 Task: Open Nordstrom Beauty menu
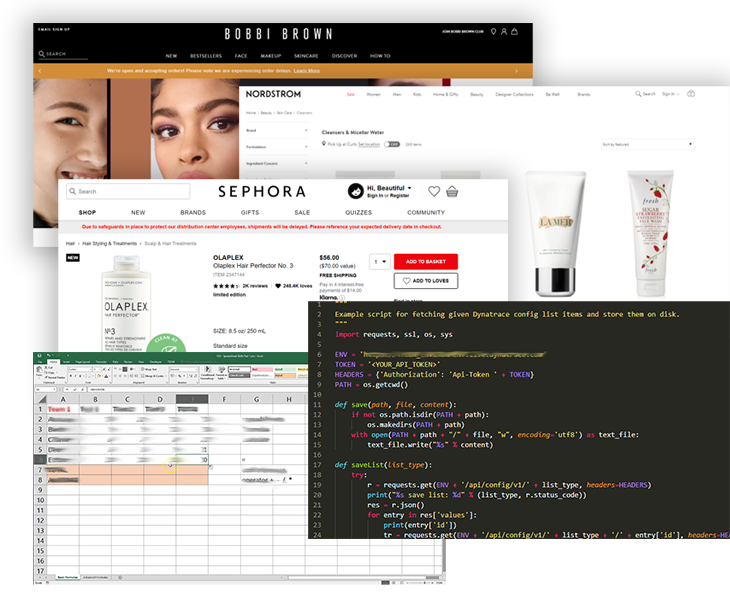[477, 95]
